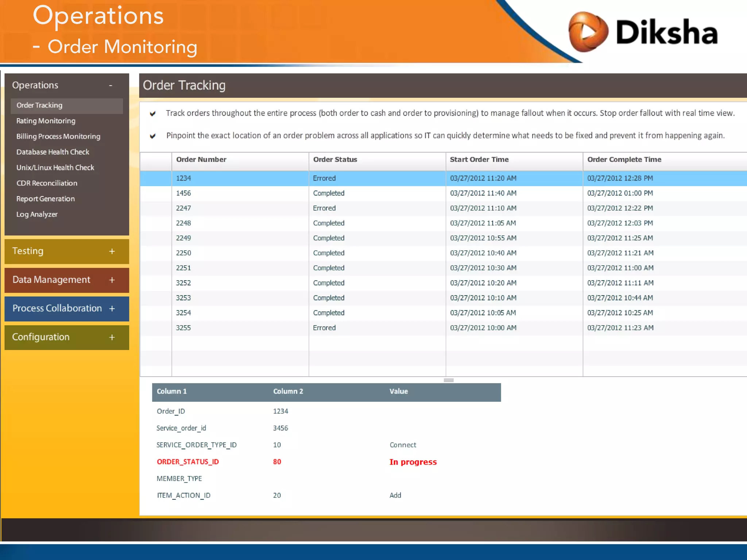Open Report Generation in Operations menu
The height and width of the screenshot is (560, 747).
click(45, 199)
